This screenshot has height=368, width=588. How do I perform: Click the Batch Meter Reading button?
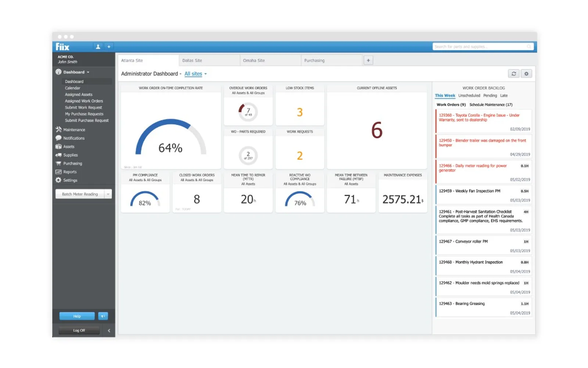[80, 194]
